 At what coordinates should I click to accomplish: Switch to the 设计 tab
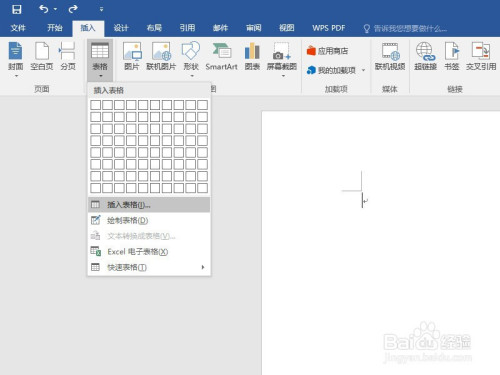click(x=121, y=28)
